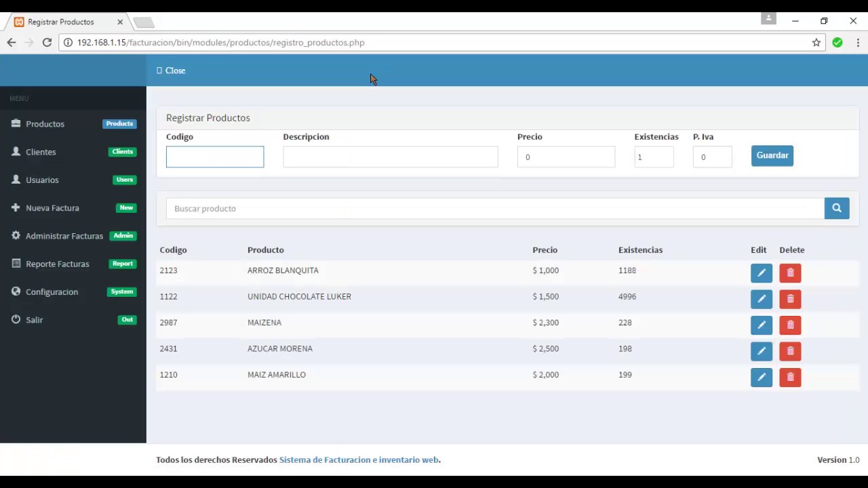Click the System badge next to Configuracion
Screen dimensions: 868x488
tap(122, 291)
